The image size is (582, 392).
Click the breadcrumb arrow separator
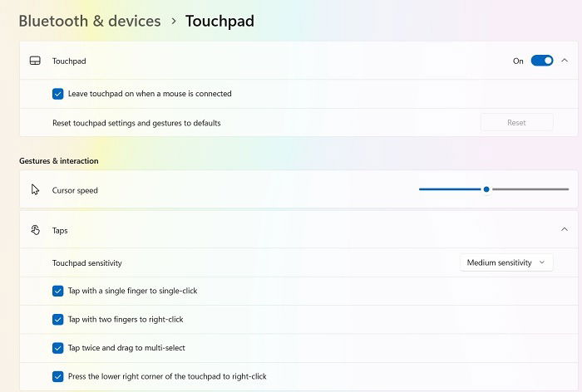point(173,21)
